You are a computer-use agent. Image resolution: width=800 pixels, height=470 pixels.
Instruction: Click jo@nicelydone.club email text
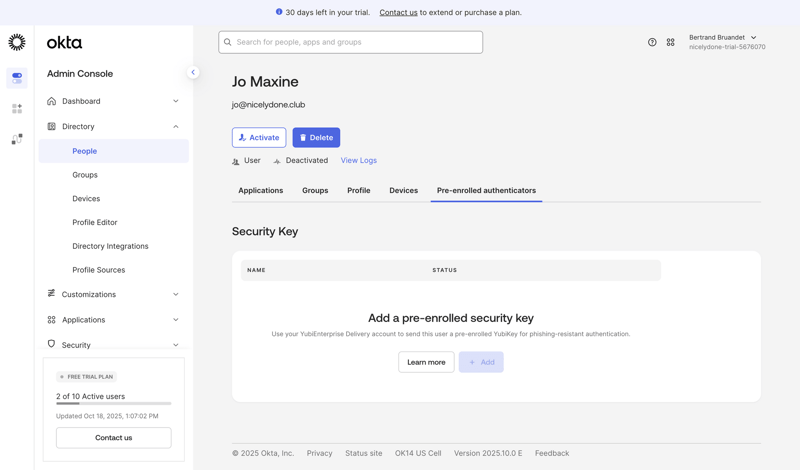268,105
